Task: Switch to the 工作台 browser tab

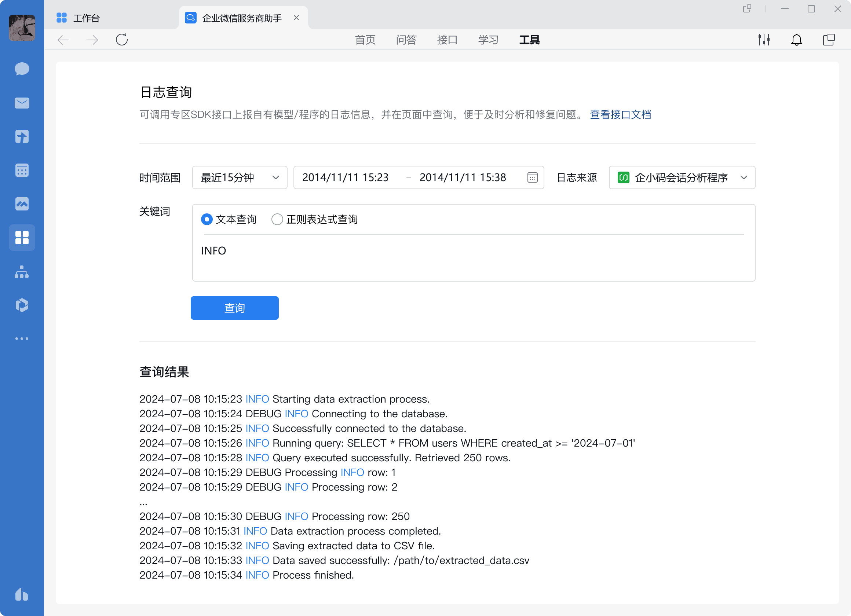Action: click(86, 18)
